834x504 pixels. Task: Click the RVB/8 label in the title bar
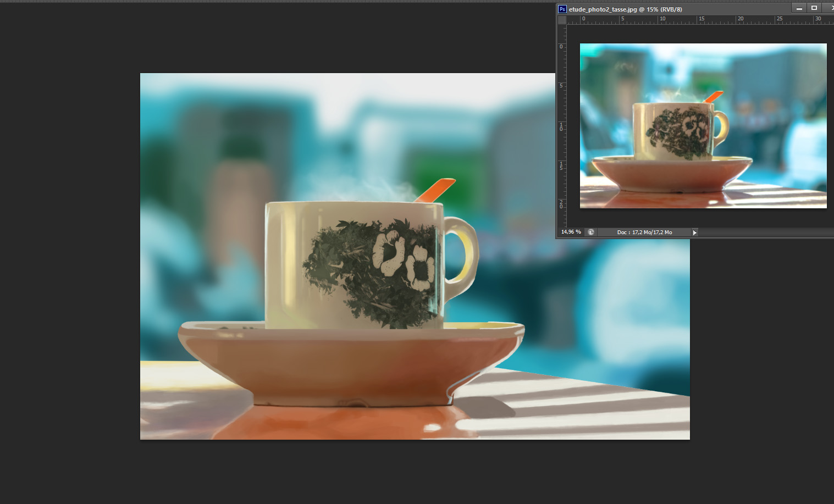(673, 9)
